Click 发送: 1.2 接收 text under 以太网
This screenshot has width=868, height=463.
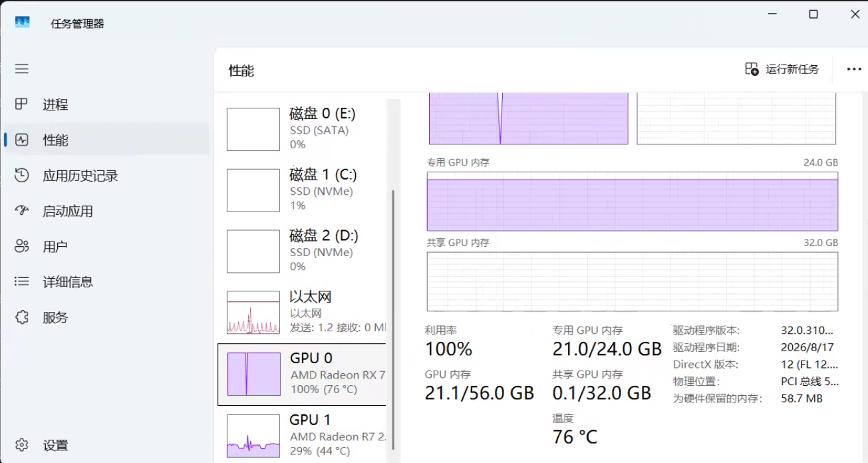(x=338, y=327)
